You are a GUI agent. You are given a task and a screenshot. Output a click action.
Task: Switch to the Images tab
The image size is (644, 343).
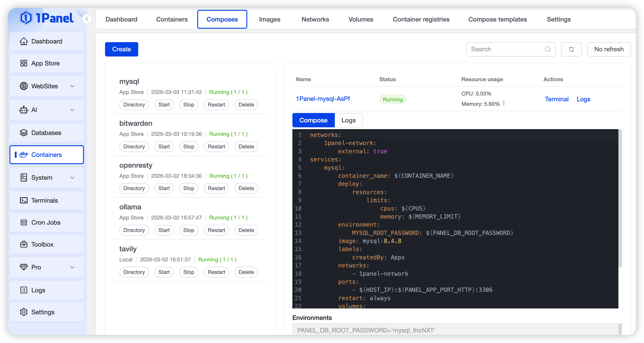[269, 19]
